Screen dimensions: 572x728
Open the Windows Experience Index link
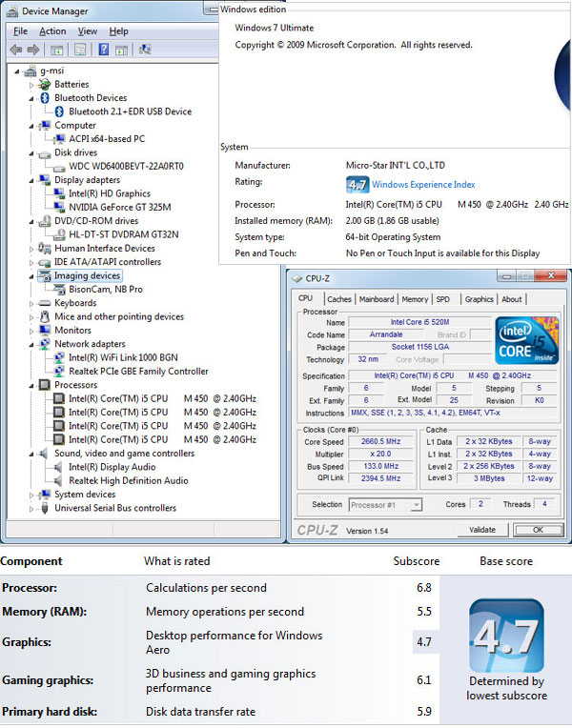(x=423, y=185)
